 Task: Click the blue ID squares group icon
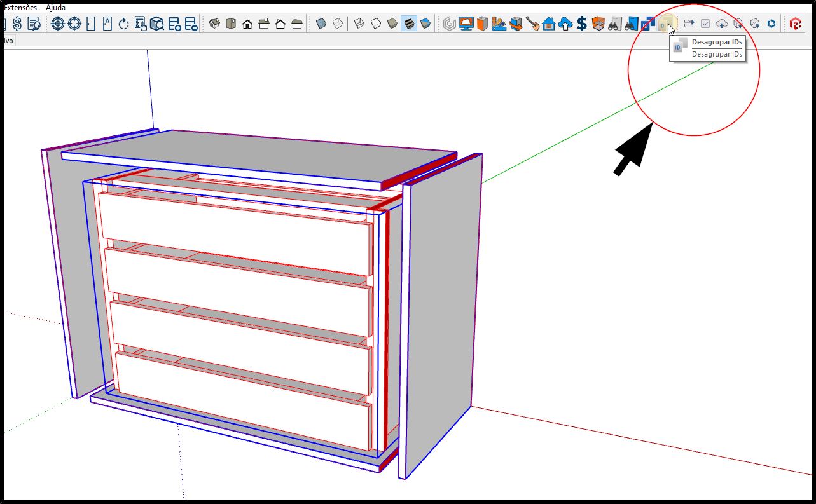647,24
